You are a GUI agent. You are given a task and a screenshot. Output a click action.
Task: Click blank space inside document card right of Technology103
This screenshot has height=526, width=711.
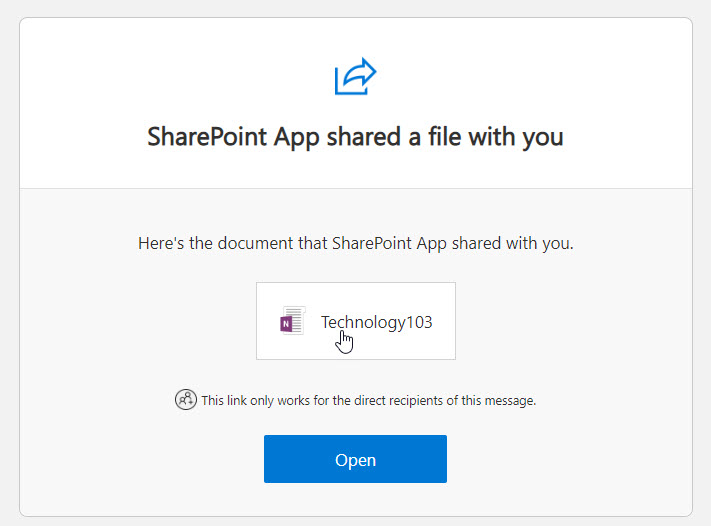tap(444, 321)
